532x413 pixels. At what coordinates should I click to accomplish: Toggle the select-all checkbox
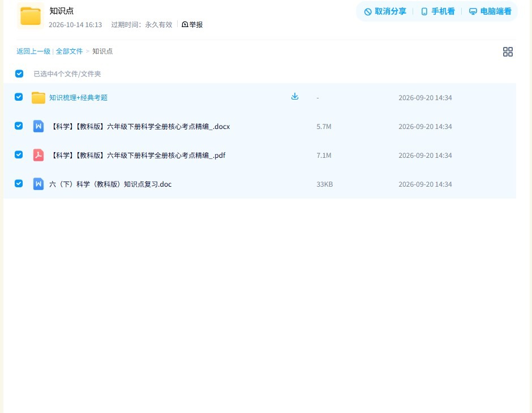click(x=19, y=74)
